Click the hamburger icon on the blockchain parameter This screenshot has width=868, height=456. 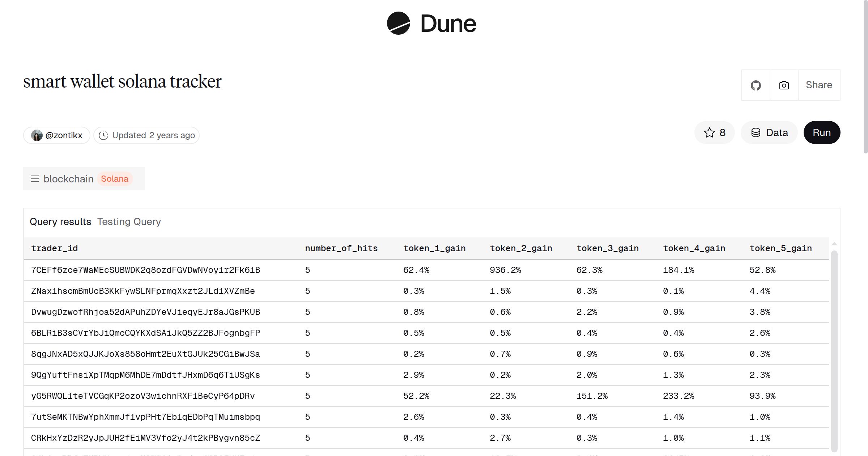(35, 178)
